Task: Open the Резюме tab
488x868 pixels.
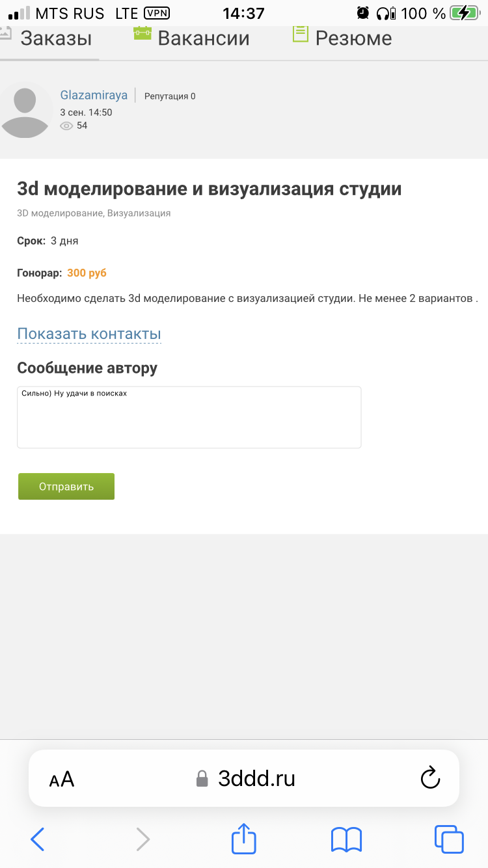Action: pos(353,38)
